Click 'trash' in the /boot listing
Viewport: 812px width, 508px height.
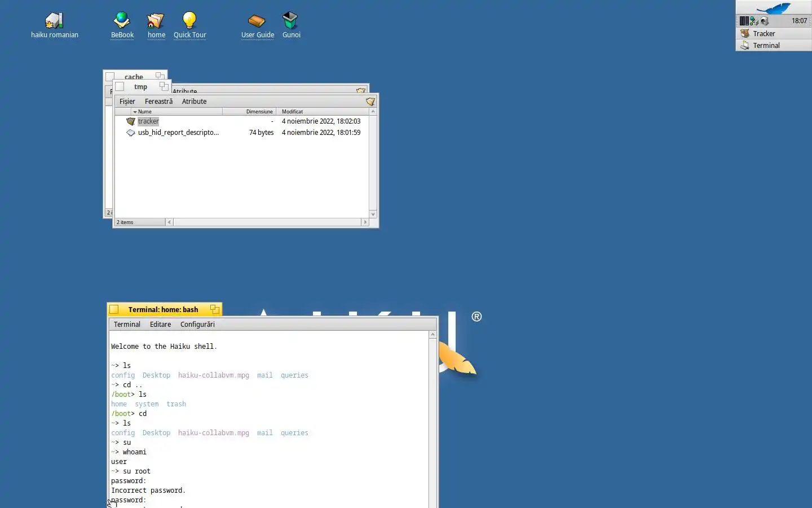(x=176, y=404)
